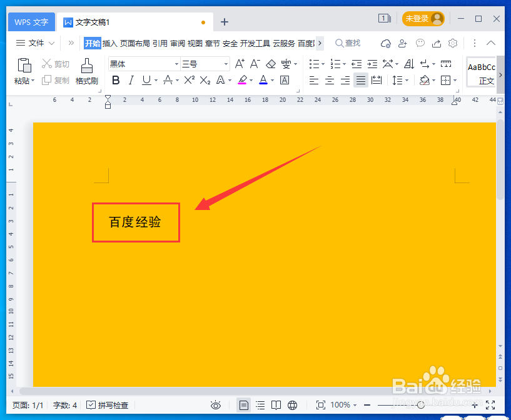
Task: Enter full screen mode icon
Action: click(x=490, y=405)
